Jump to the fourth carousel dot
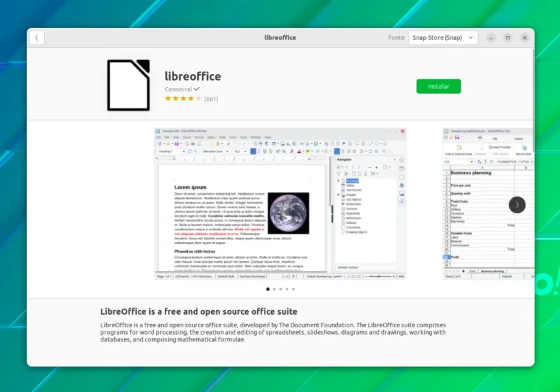The height and width of the screenshot is (392, 560). [x=287, y=289]
